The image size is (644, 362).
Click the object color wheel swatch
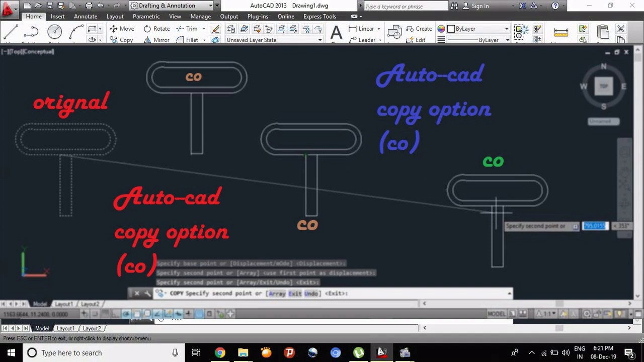(441, 29)
